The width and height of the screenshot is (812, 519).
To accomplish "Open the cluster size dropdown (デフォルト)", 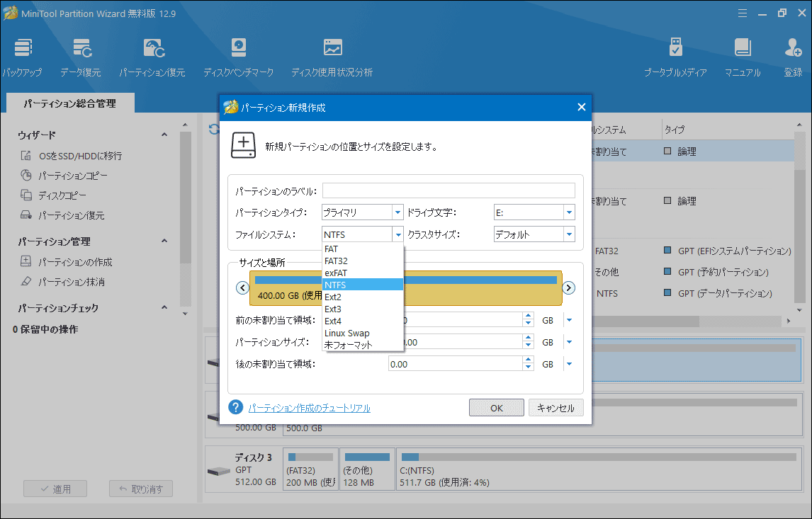I will click(569, 234).
